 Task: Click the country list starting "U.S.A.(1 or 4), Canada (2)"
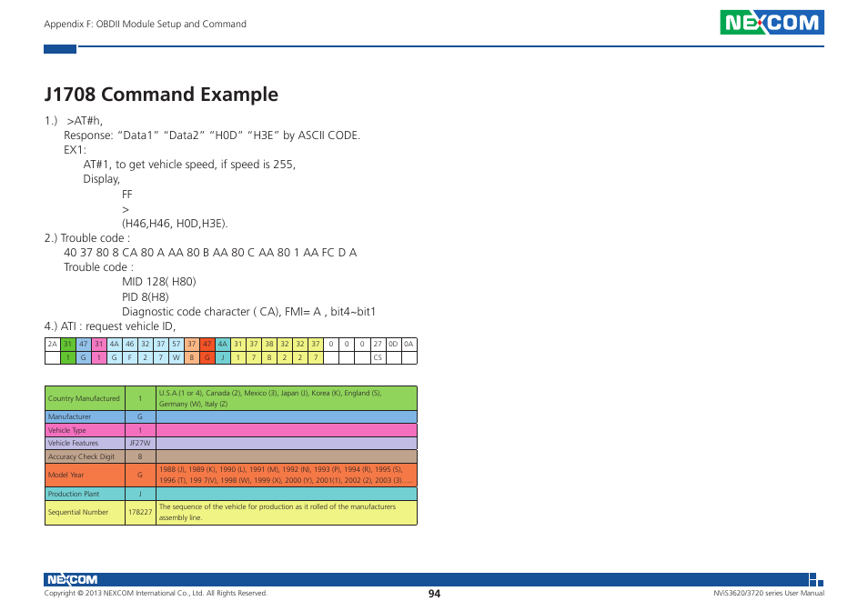click(x=270, y=398)
